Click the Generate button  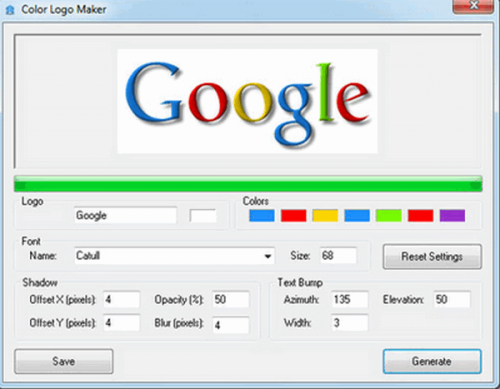(432, 361)
